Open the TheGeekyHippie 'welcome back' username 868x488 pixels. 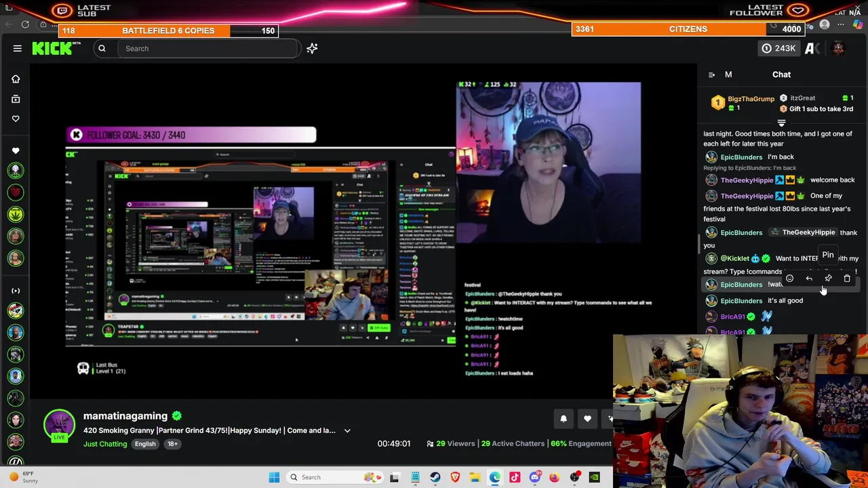click(x=747, y=180)
